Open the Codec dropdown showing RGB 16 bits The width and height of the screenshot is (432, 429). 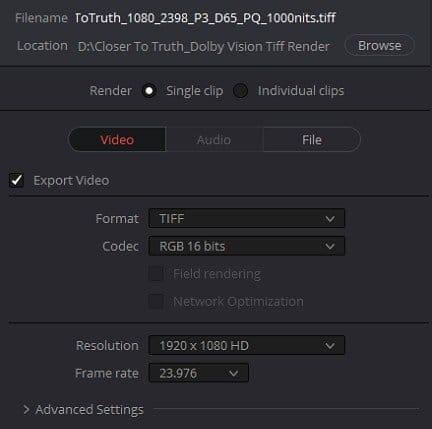(247, 246)
